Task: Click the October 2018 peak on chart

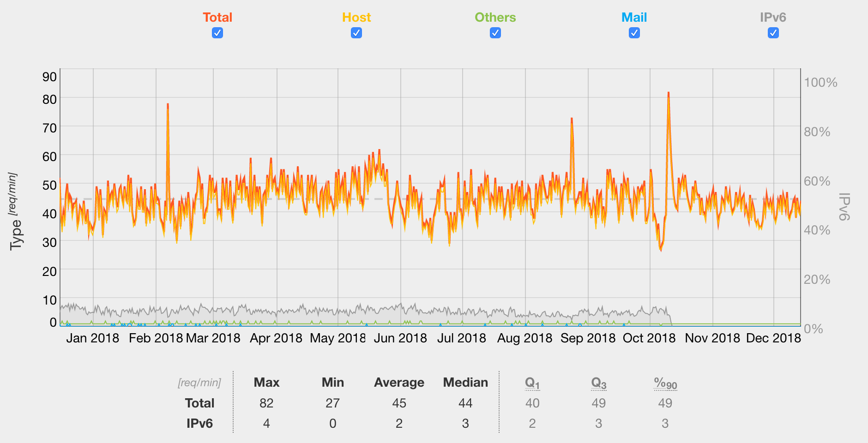Action: [669, 94]
